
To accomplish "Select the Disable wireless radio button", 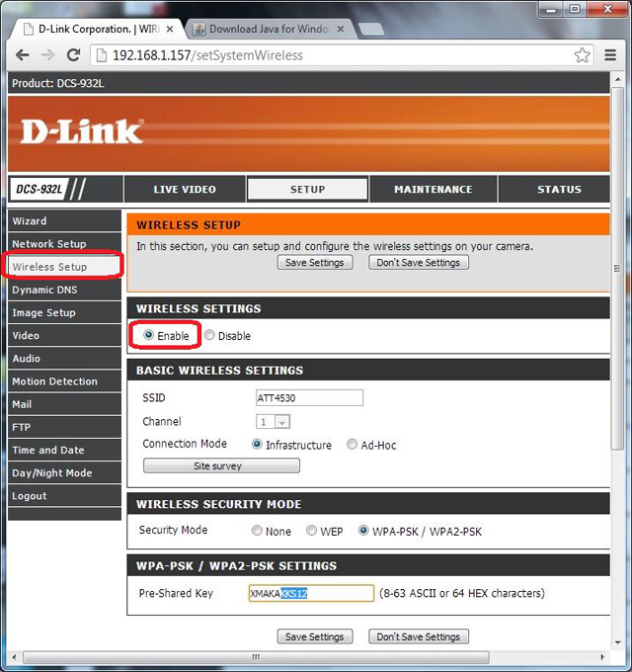I will click(209, 335).
